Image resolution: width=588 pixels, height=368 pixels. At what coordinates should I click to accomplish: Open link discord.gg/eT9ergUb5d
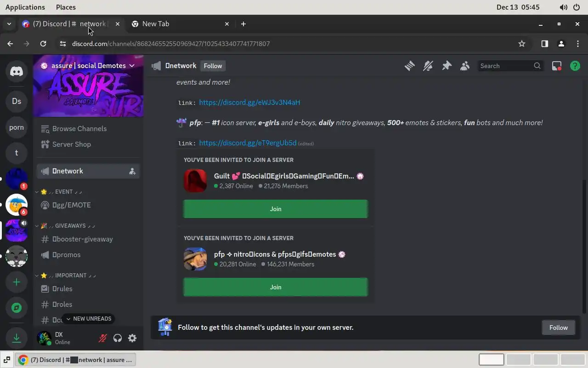[x=248, y=143]
